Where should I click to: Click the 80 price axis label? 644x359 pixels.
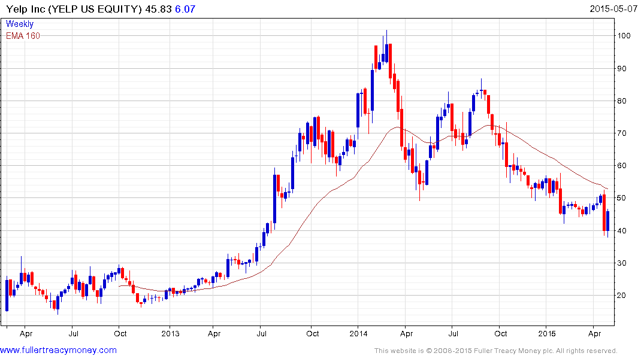[x=622, y=101]
